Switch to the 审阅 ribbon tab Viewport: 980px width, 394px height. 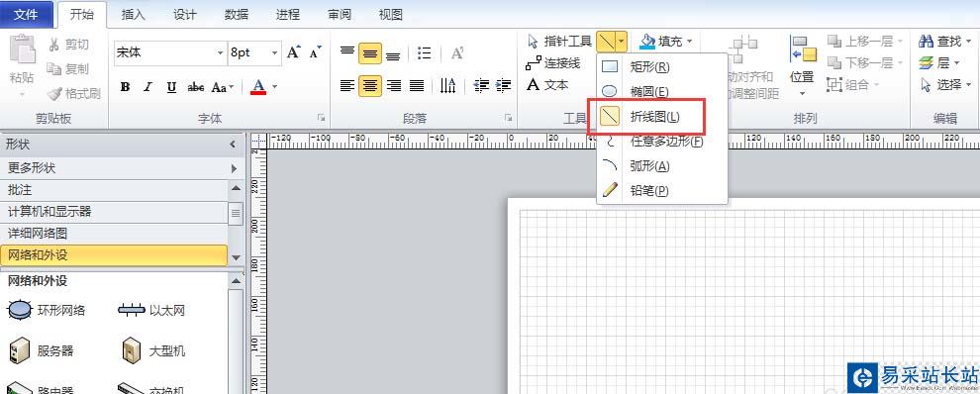pos(340,15)
